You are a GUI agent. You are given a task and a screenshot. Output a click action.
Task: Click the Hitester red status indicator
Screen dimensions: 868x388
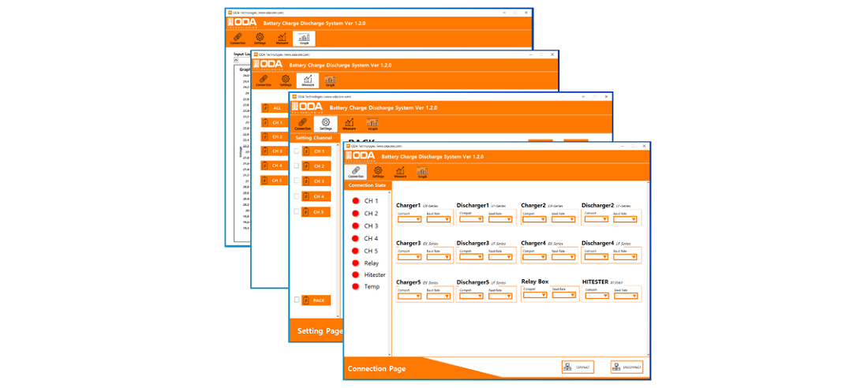point(356,274)
